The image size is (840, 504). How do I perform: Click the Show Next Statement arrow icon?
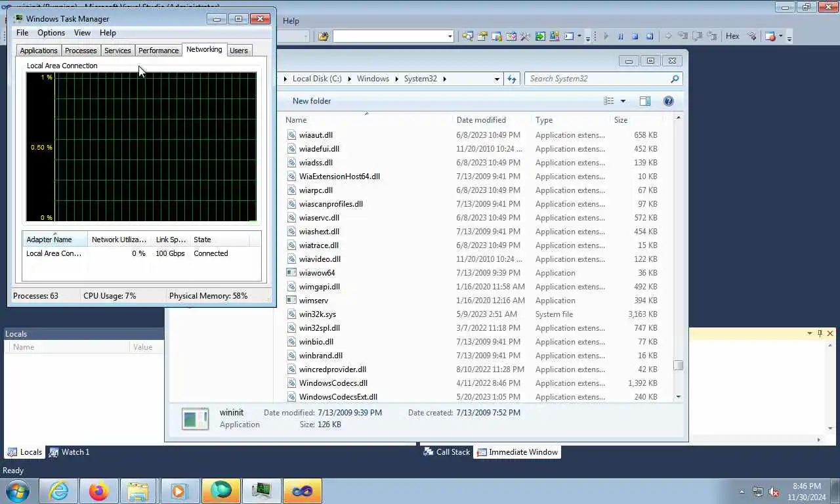[x=668, y=36]
